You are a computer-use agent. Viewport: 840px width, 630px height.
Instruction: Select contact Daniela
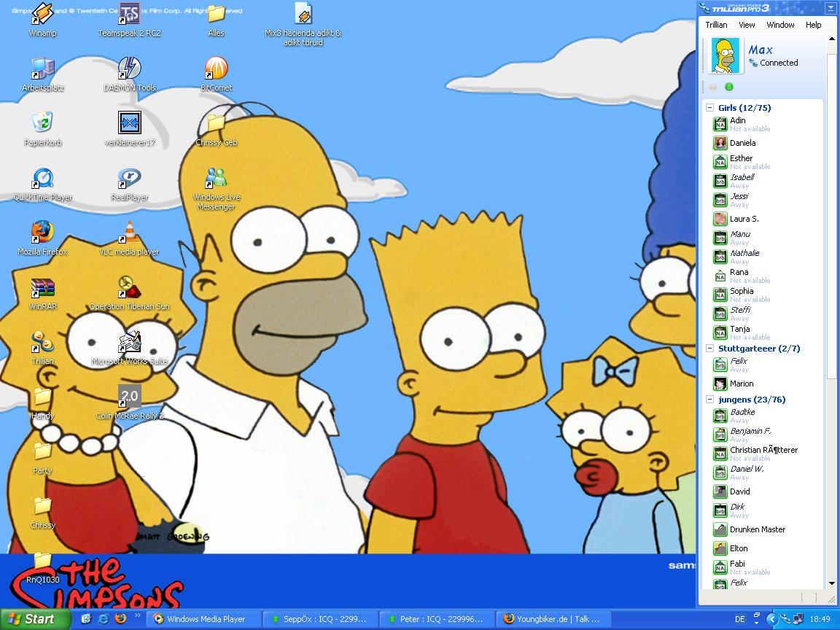point(763,143)
